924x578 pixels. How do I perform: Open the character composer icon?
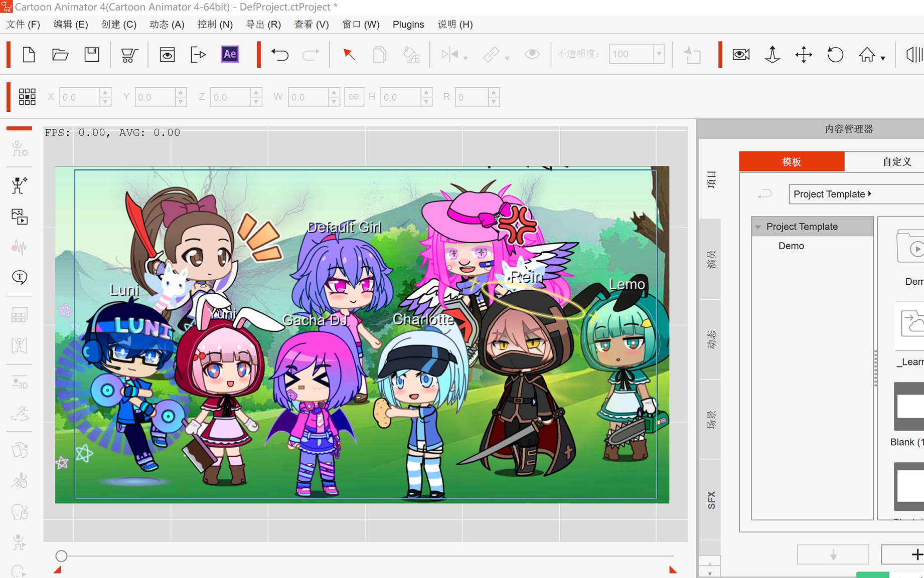[20, 149]
